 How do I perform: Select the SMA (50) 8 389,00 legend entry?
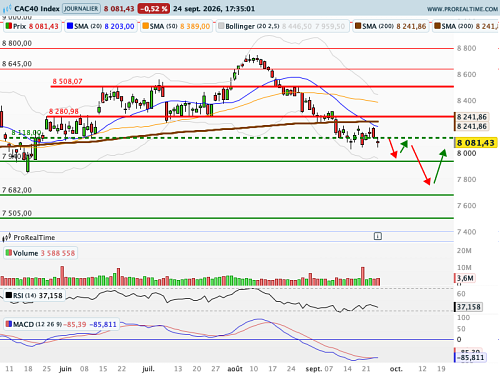[177, 26]
